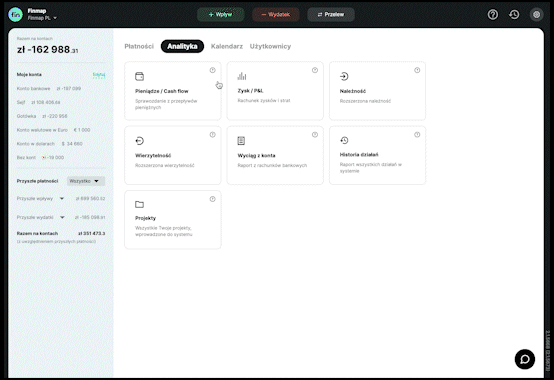
Task: Click the Finmap logo icon
Action: click(x=16, y=14)
